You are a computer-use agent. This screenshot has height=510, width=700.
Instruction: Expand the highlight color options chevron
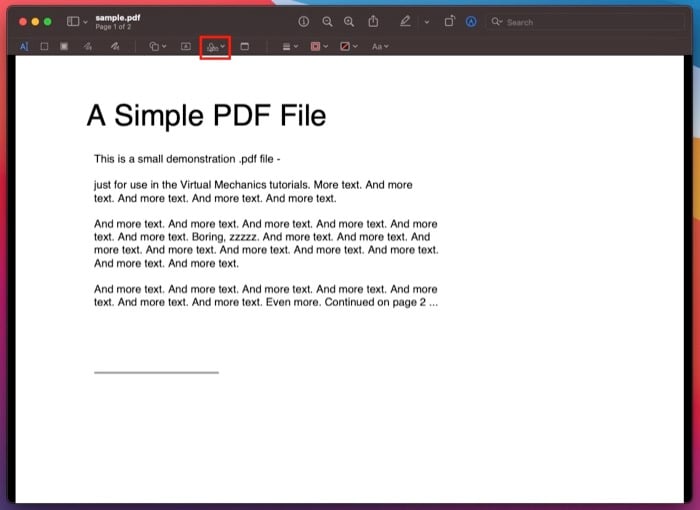coord(427,22)
